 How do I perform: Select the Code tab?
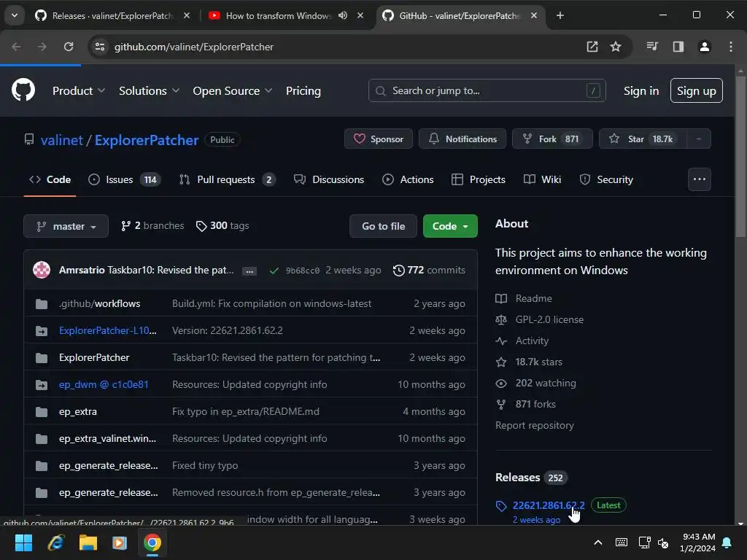coord(50,179)
